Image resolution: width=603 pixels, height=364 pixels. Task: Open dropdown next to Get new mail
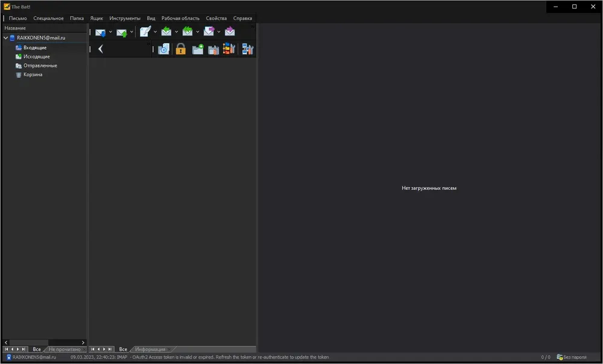coord(110,32)
